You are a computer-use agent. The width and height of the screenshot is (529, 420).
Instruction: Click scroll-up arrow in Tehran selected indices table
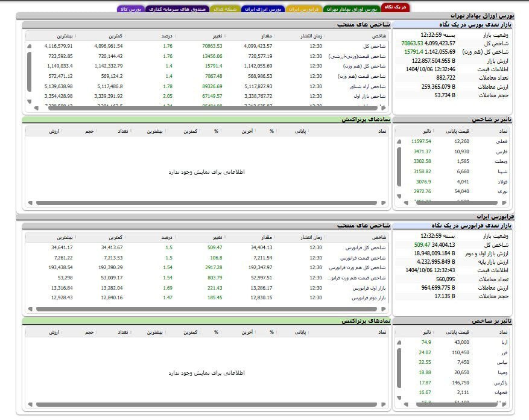(x=28, y=46)
